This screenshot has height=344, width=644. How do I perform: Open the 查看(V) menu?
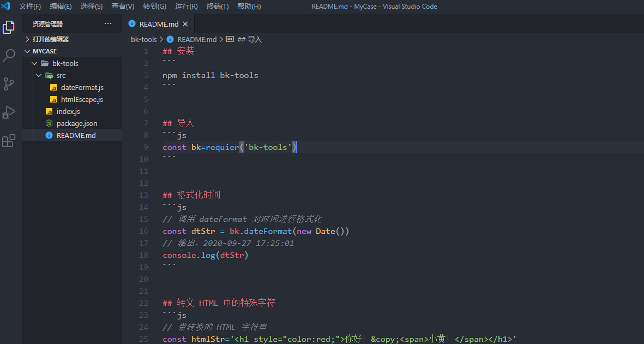tap(123, 6)
